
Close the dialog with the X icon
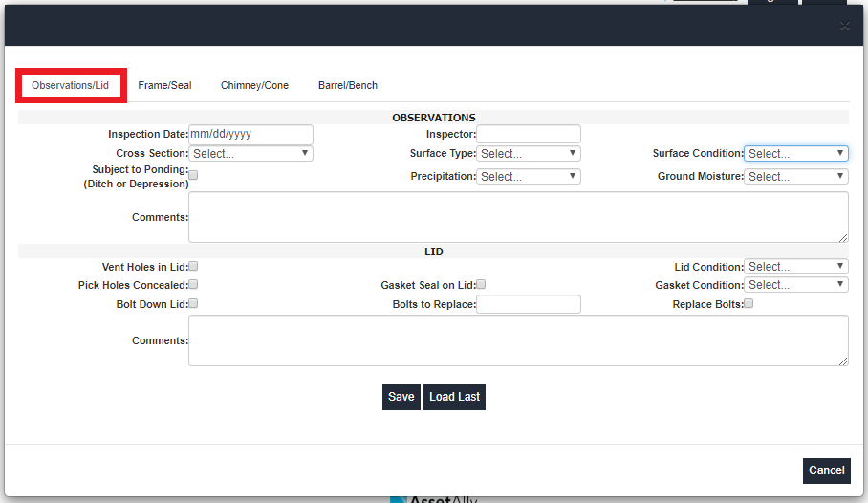coord(844,26)
